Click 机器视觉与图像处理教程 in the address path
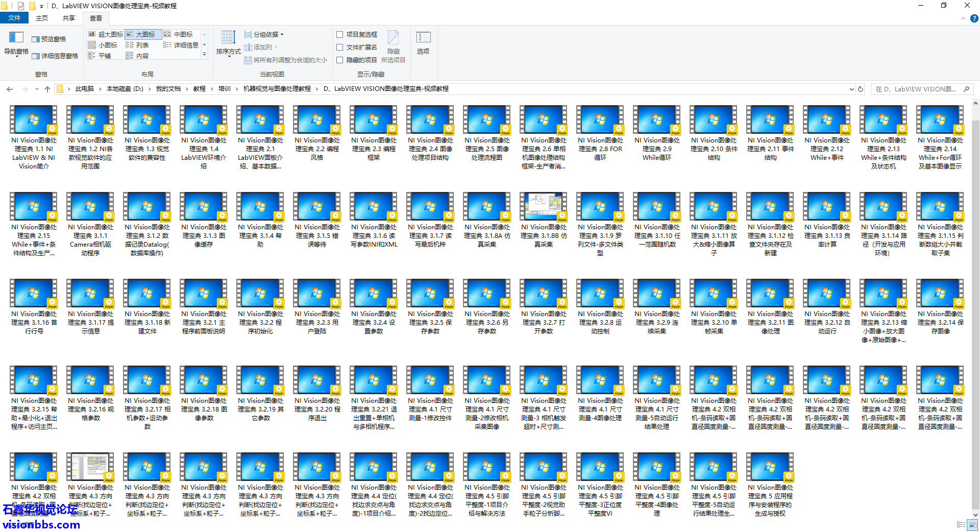 pos(277,89)
